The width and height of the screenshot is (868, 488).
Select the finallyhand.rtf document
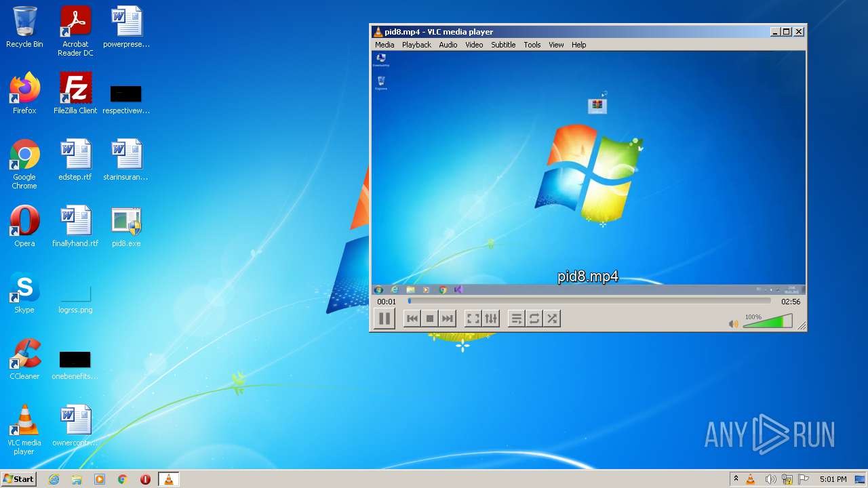[x=75, y=226]
